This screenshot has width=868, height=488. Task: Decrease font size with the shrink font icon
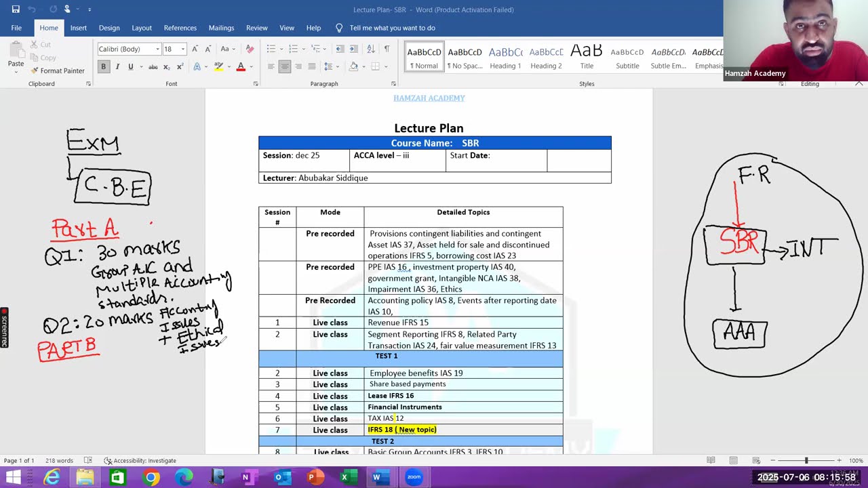click(x=208, y=49)
